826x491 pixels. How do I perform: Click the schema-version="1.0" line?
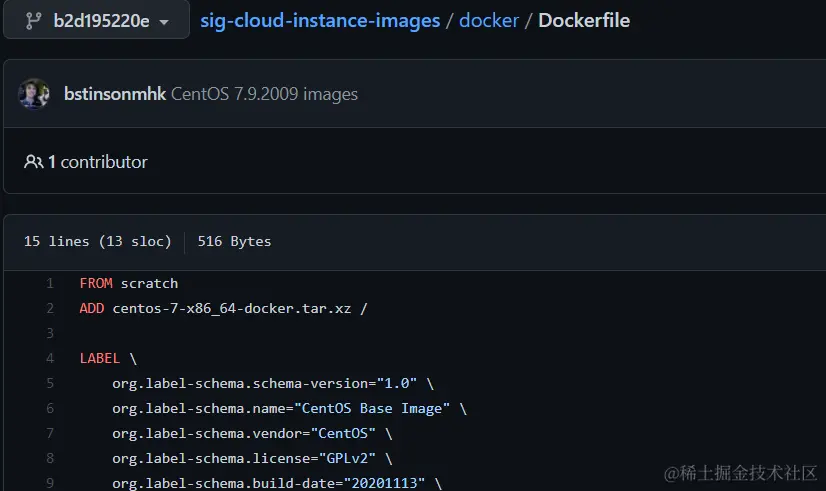pyautogui.click(x=273, y=384)
